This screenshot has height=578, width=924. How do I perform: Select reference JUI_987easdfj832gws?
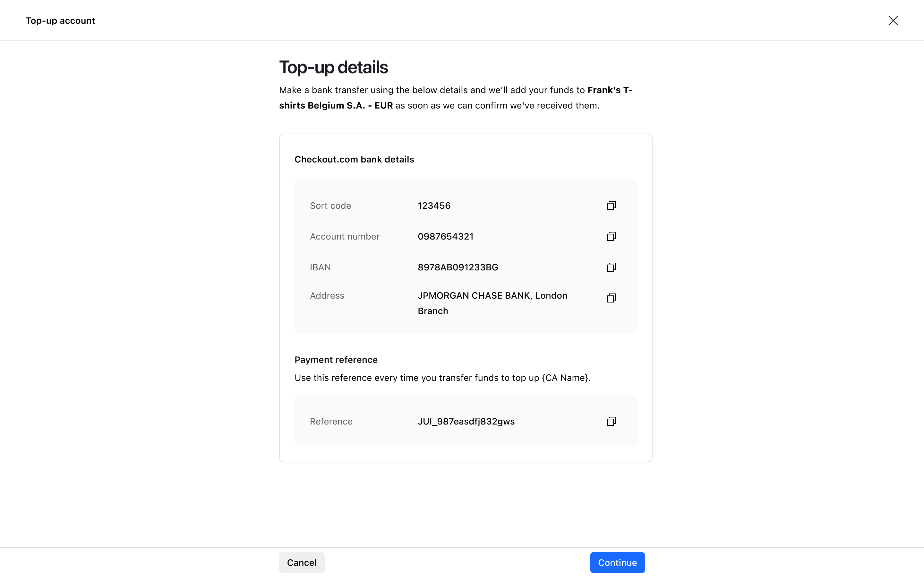pyautogui.click(x=466, y=421)
